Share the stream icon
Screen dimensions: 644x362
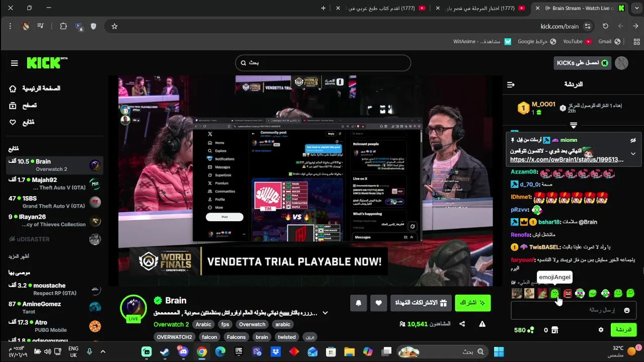point(462,324)
